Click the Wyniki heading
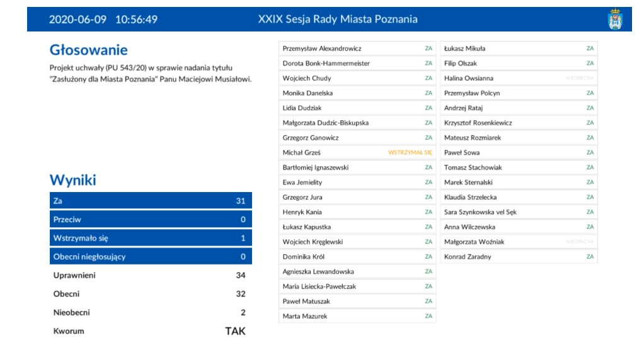The image size is (644, 340). tap(73, 181)
